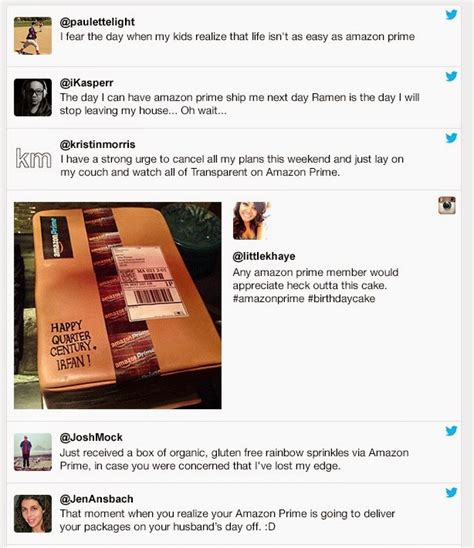Click the Twitter bird next to @JoshMock's tweet
The width and height of the screenshot is (474, 548).
tap(451, 431)
